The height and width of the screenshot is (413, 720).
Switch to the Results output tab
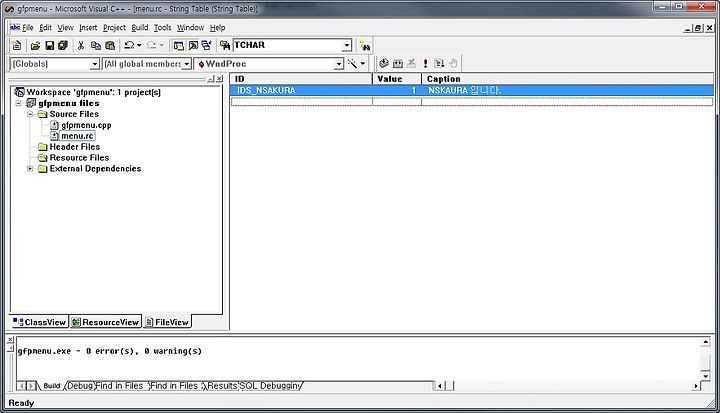click(x=222, y=386)
